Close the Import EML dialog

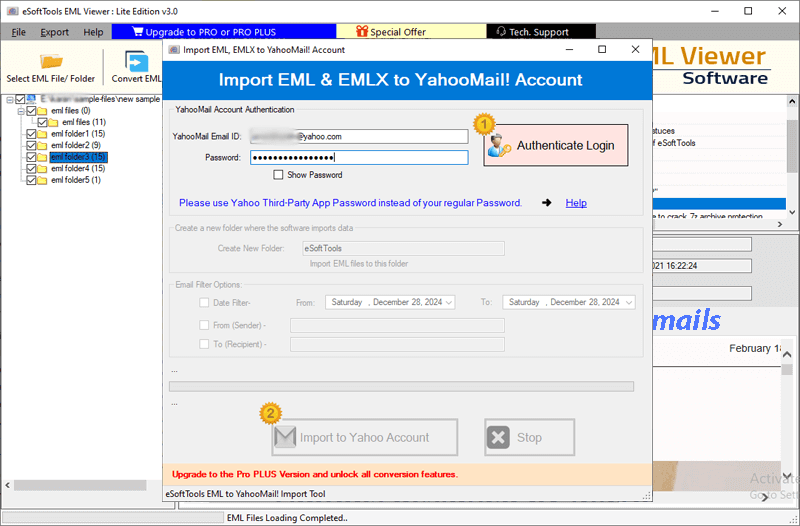[635, 49]
